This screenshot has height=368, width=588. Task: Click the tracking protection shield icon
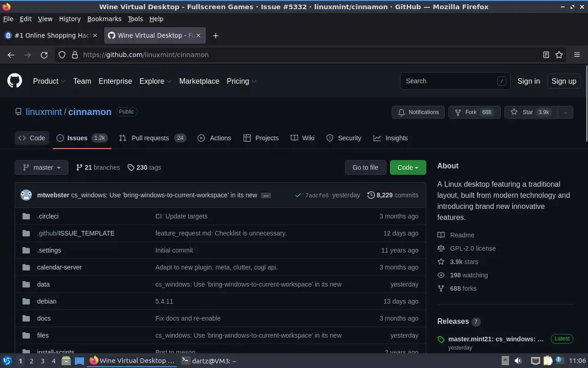[x=62, y=55]
